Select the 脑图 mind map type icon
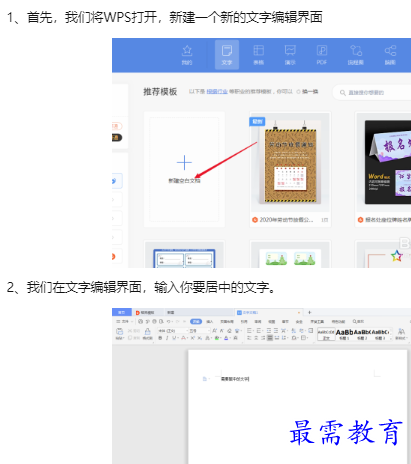This screenshot has height=464, width=411. click(390, 55)
